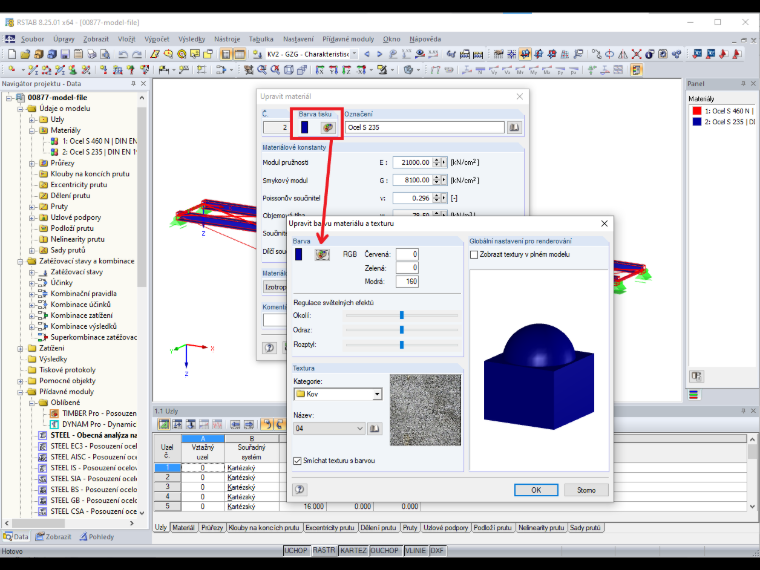Toggle OUCHOP in the status bar

coord(385,551)
